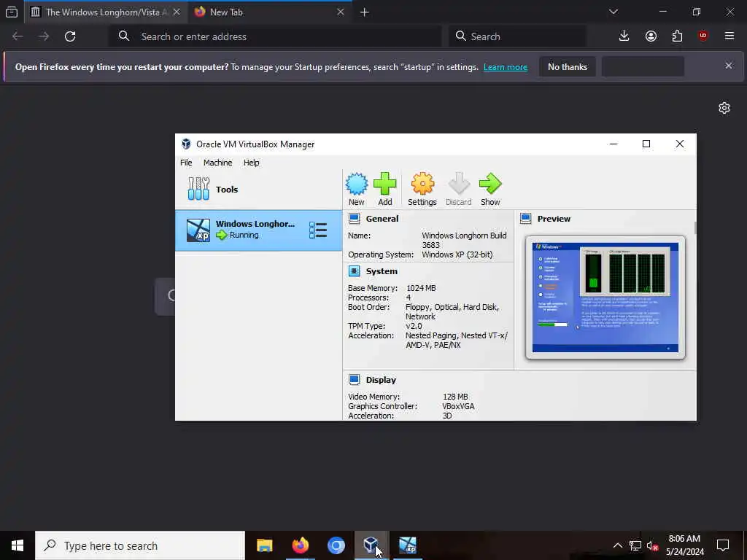Screen dimensions: 747x560
Task: Click the Graphics Controller value VBoxVGA
Action: (x=458, y=406)
